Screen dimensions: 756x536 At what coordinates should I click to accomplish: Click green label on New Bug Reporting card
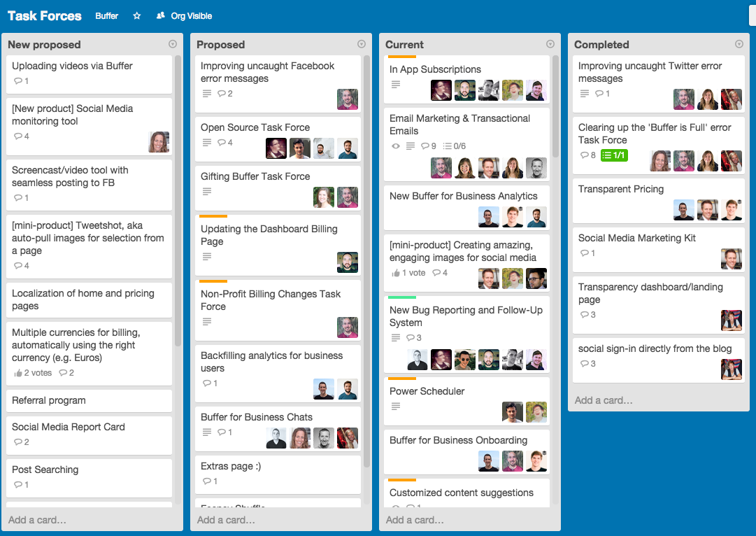coord(402,297)
